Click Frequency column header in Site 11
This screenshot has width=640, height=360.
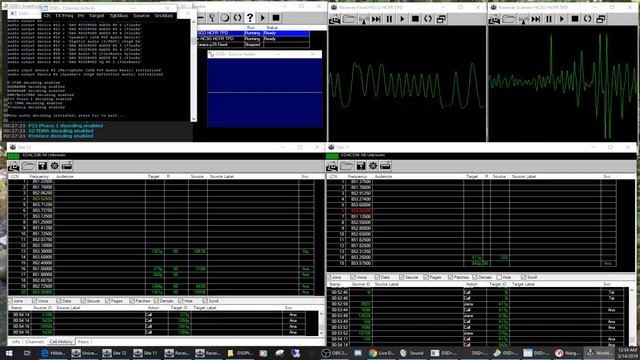(x=357, y=176)
